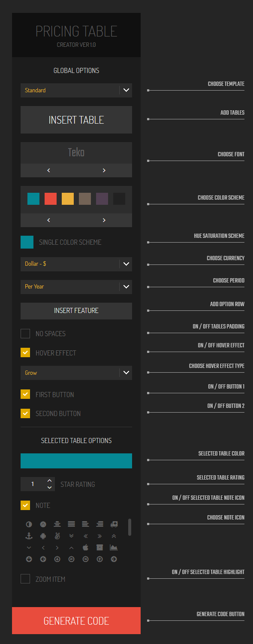This screenshot has height=644, width=253.
Task: Disable the Hover Effect checkbox
Action: coord(25,353)
